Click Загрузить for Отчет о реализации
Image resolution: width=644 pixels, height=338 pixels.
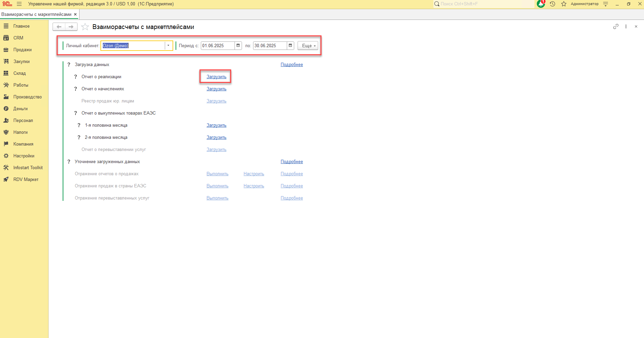pos(216,77)
